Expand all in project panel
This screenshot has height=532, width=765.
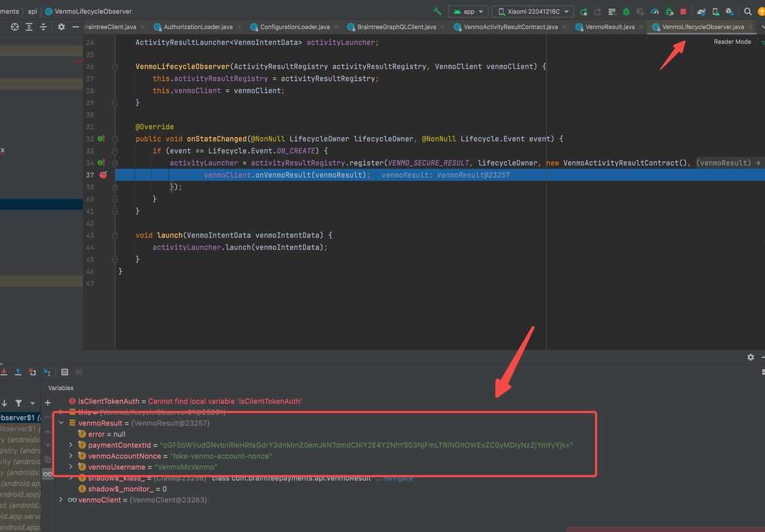point(29,27)
